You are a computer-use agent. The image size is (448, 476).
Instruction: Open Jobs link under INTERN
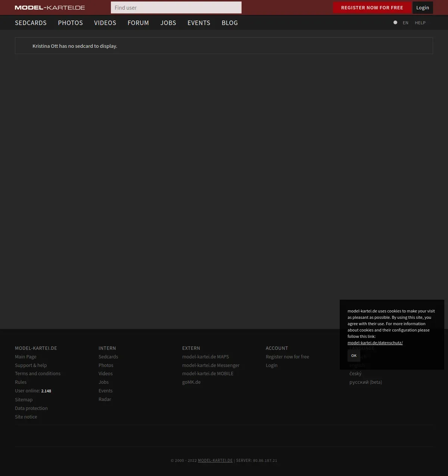tap(104, 382)
